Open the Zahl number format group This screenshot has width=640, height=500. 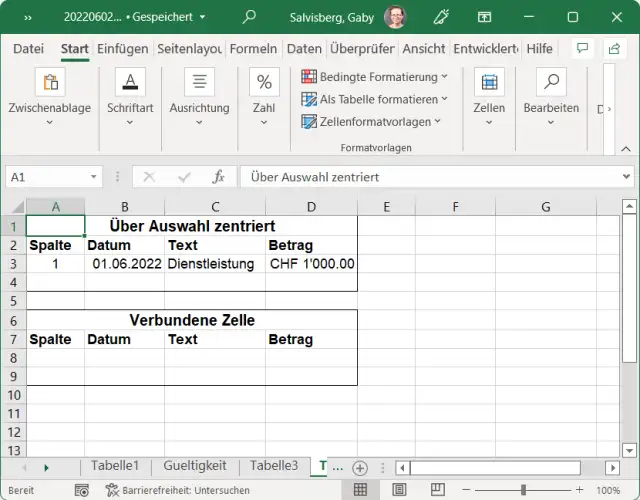click(264, 93)
